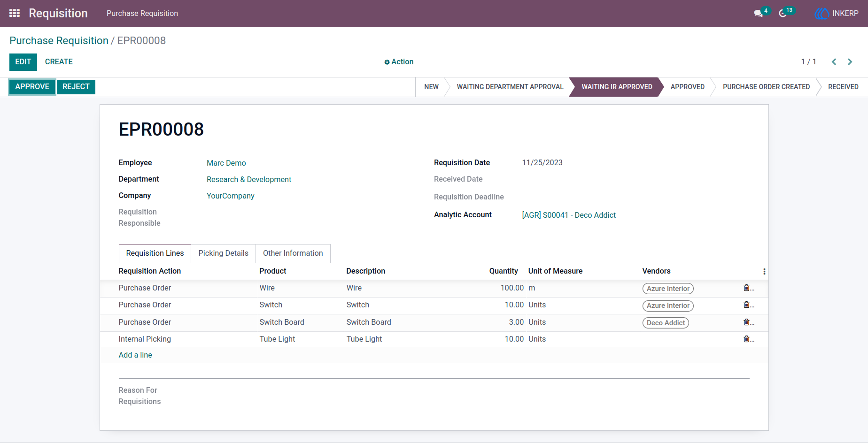
Task: Sort by the Product column header
Action: (x=273, y=271)
